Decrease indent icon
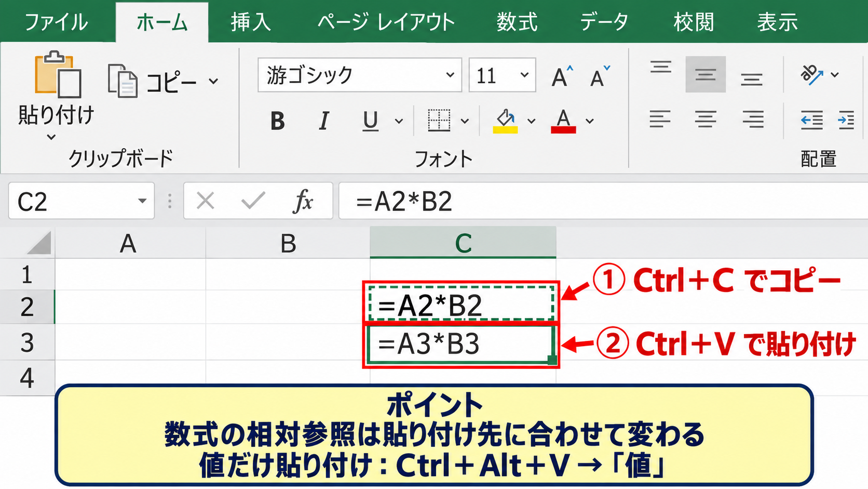868x489 pixels. (812, 121)
